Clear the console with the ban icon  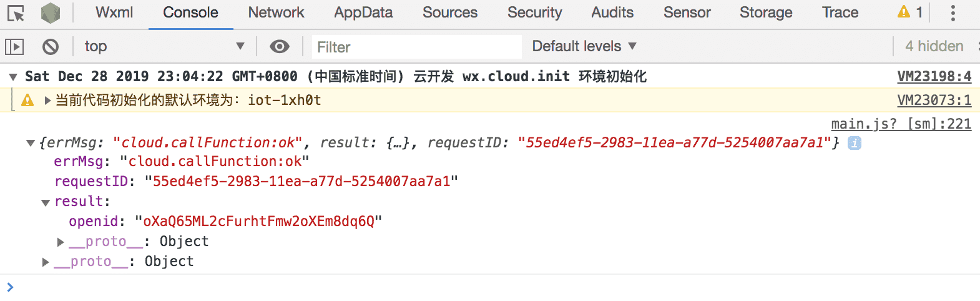pyautogui.click(x=51, y=46)
